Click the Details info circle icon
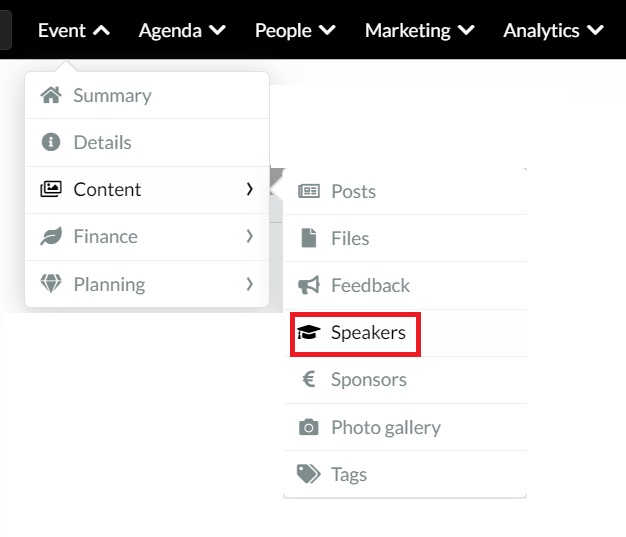 (51, 142)
